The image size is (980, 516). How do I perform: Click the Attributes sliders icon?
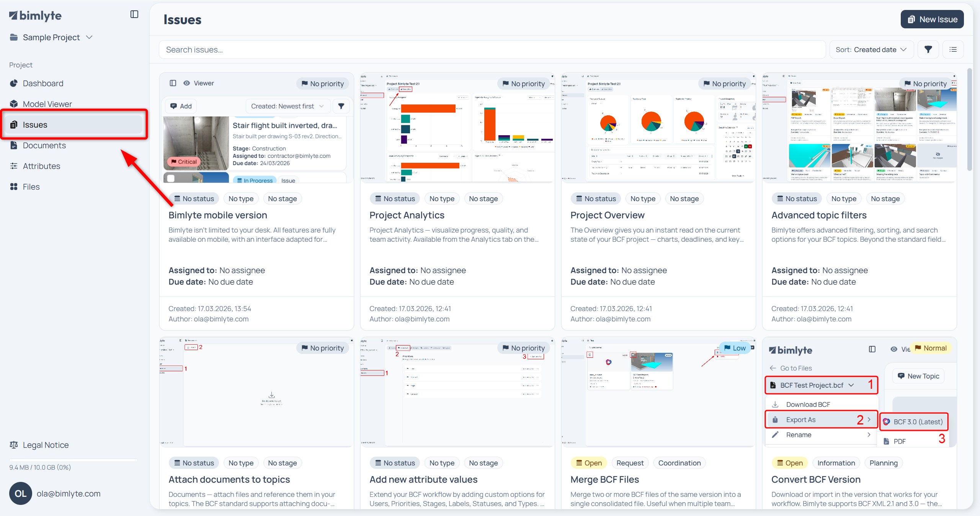(14, 166)
